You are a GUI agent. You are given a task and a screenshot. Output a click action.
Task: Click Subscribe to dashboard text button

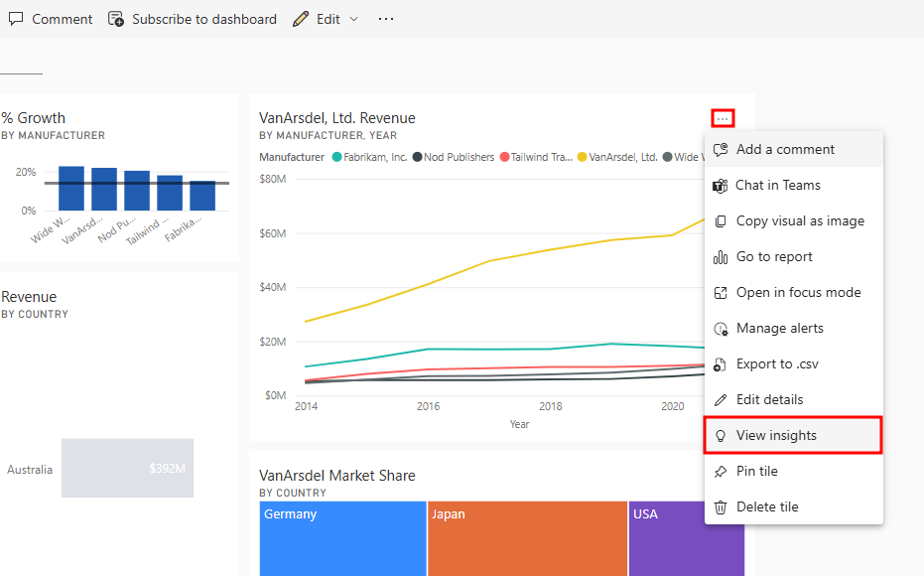point(203,20)
